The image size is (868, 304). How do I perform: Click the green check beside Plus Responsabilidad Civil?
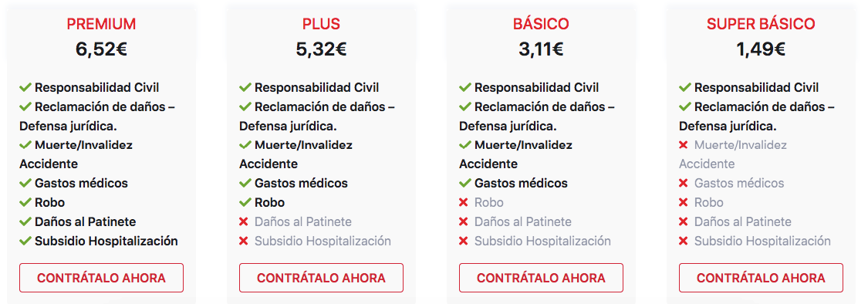click(245, 87)
